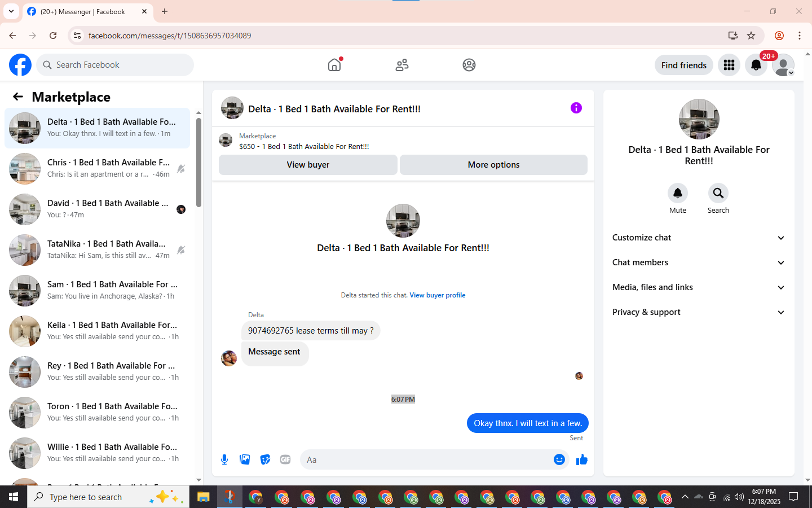Open the notifications bell icon
The width and height of the screenshot is (812, 508).
click(x=756, y=65)
